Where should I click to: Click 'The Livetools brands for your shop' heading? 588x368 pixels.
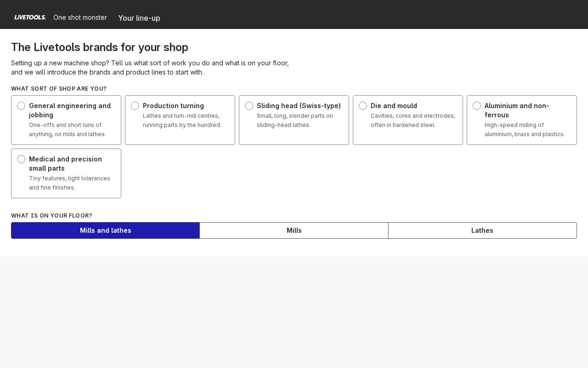[100, 47]
